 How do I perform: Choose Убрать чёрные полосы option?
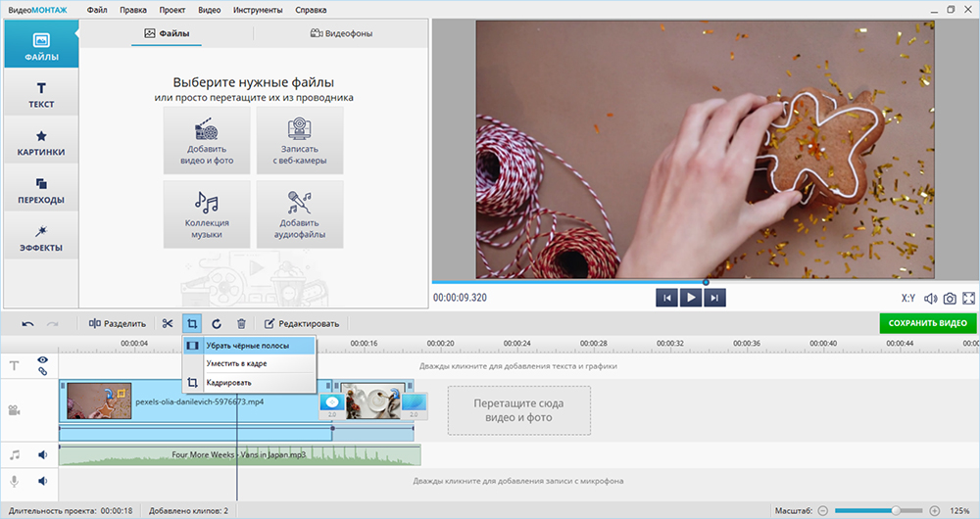(249, 346)
